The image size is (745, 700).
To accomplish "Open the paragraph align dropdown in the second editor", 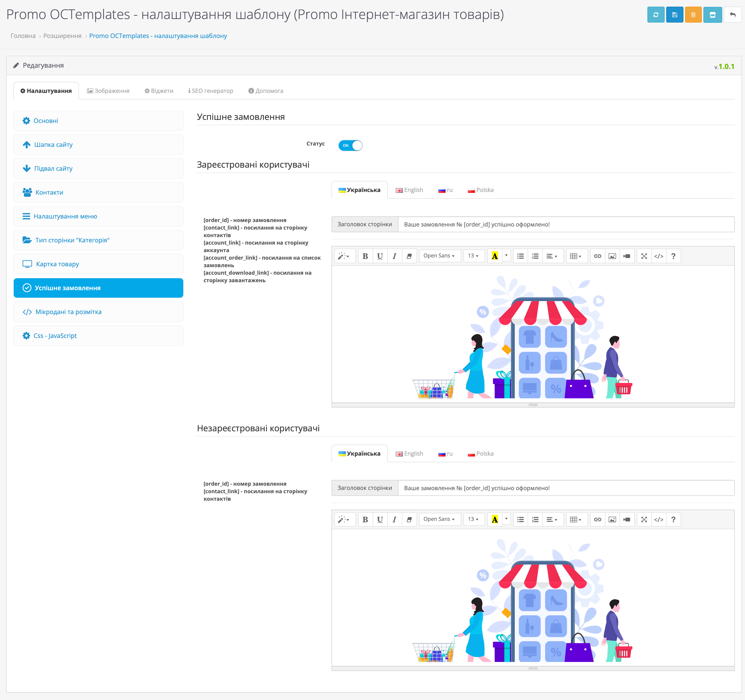I will 552,520.
